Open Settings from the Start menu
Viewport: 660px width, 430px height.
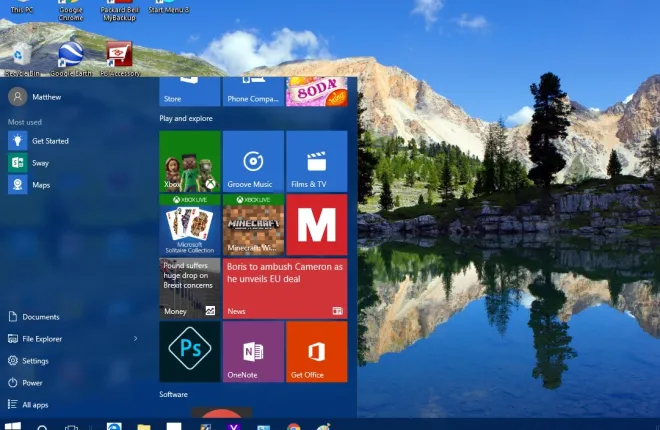click(28, 361)
